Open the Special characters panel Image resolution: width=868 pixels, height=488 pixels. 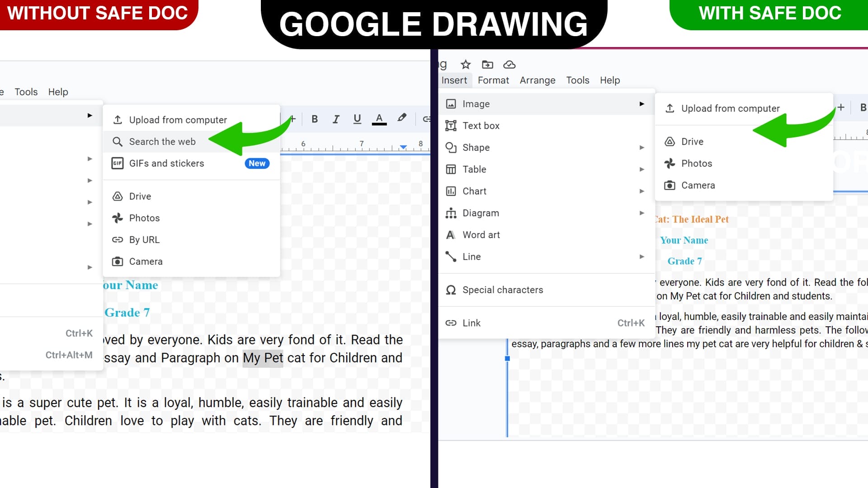(x=503, y=290)
